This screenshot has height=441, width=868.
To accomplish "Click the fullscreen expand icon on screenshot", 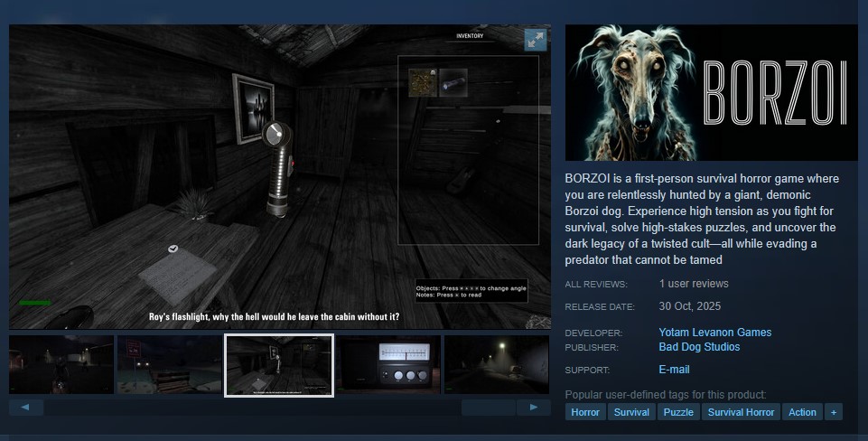I will [536, 40].
